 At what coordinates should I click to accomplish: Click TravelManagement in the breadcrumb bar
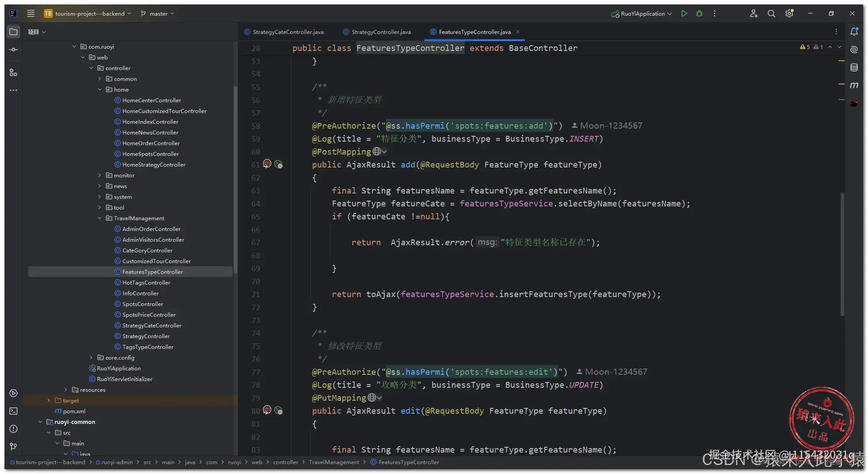[x=334, y=462]
